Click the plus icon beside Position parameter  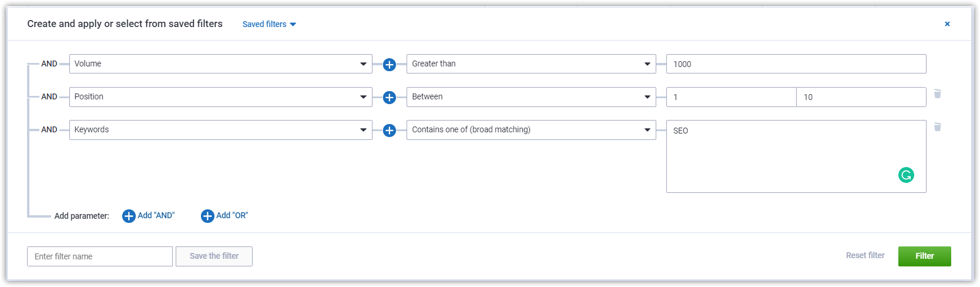pyautogui.click(x=389, y=98)
